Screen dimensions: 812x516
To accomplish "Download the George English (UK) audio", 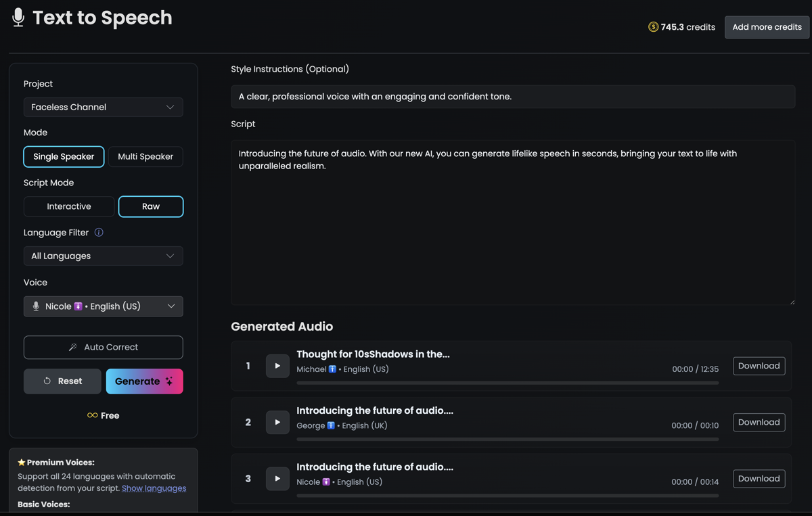I will [759, 422].
